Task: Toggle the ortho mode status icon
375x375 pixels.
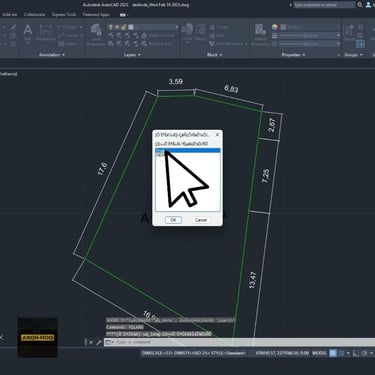Action: click(356, 353)
